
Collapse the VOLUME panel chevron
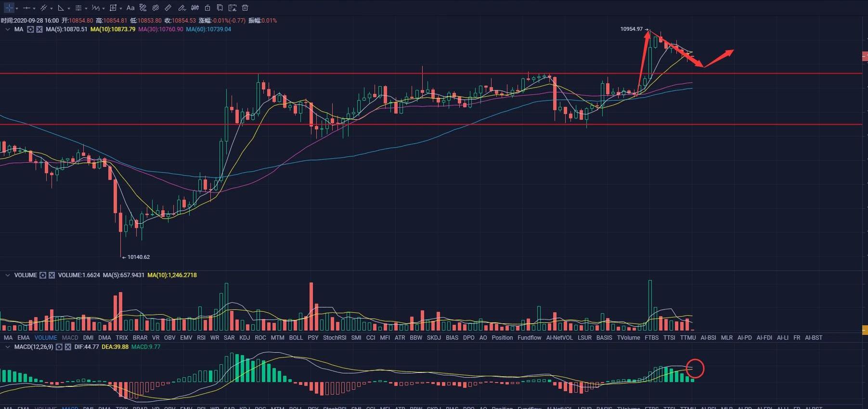click(x=7, y=275)
